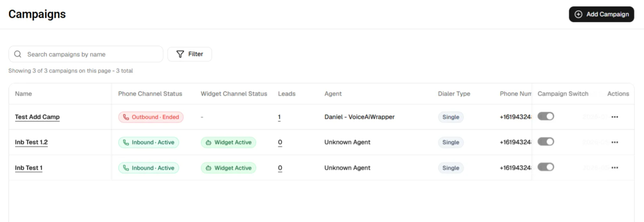Focus the Search campaigns by name field
644x222 pixels.
coord(86,54)
